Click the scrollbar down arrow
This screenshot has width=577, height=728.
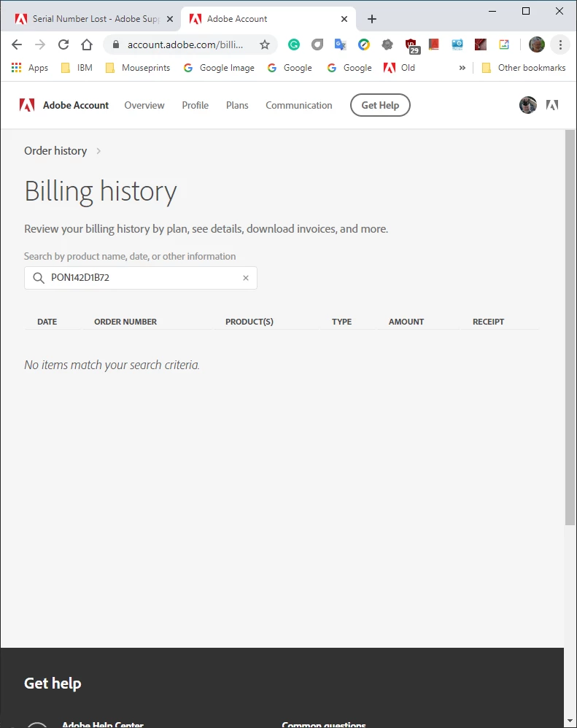coord(570,721)
